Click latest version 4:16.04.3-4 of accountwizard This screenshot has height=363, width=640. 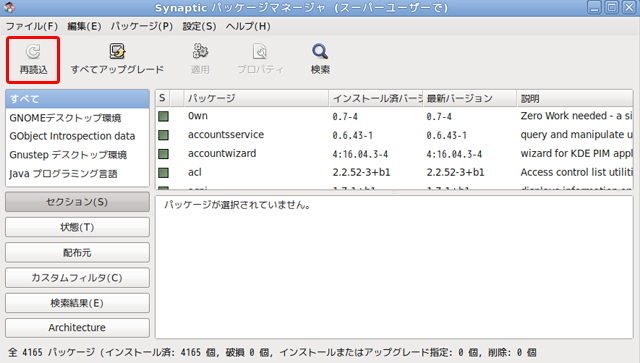[454, 154]
